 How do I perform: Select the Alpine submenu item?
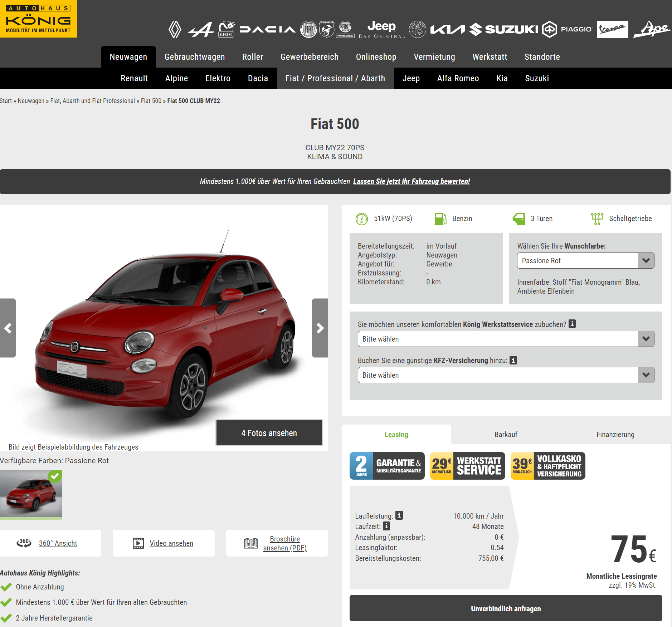(x=176, y=78)
